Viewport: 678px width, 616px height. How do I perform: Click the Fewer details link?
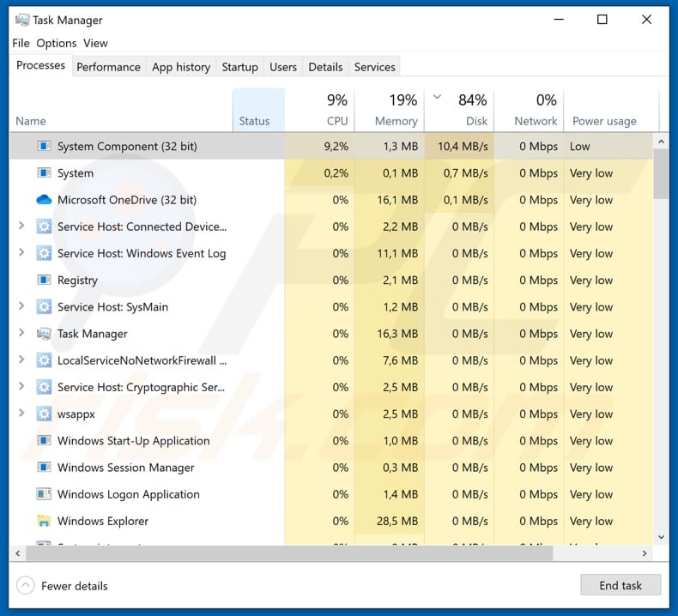click(x=75, y=586)
